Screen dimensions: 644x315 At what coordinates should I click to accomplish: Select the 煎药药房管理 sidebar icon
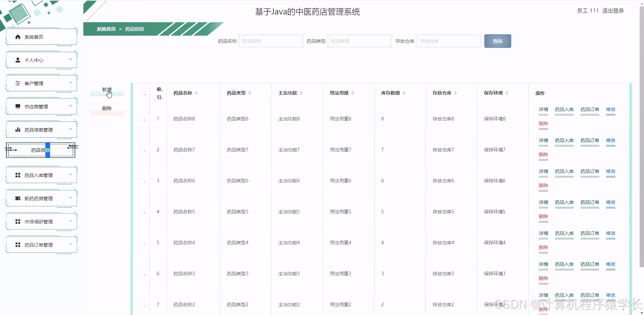17,198
